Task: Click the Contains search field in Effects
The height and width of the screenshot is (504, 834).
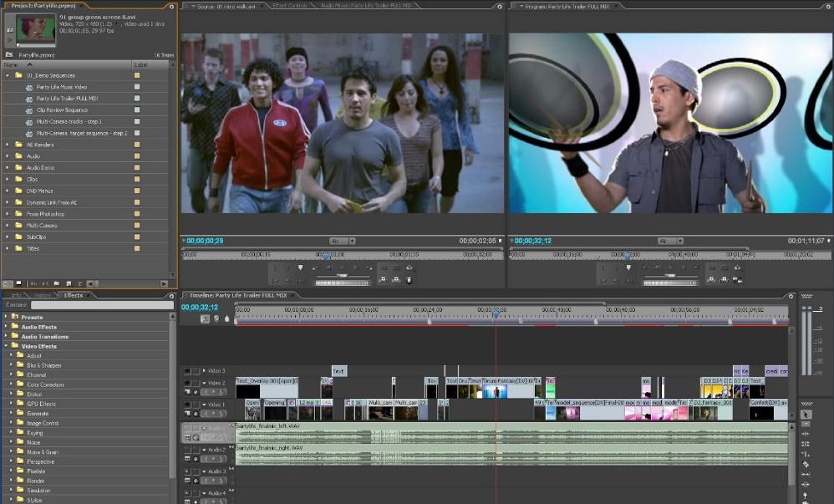Action: [x=102, y=305]
